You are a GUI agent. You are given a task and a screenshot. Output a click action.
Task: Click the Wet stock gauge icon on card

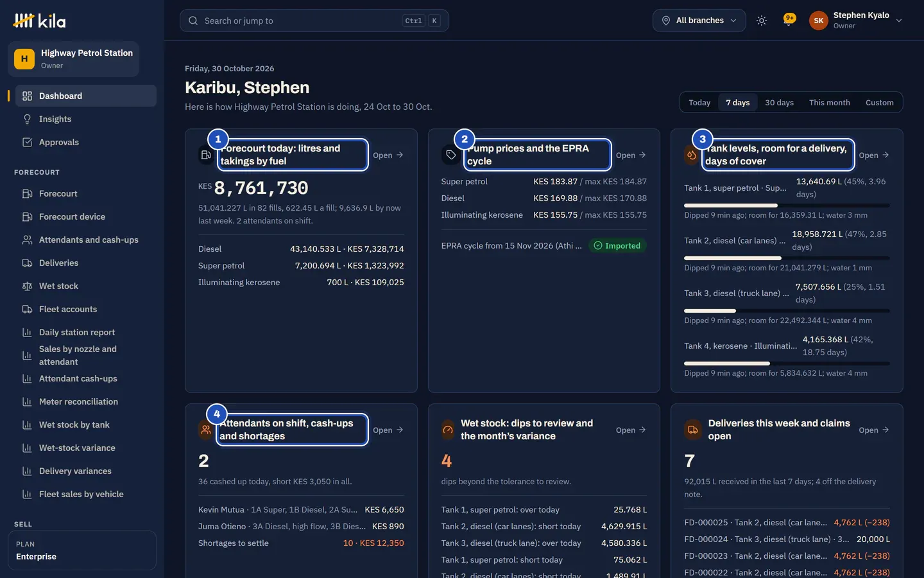point(448,430)
